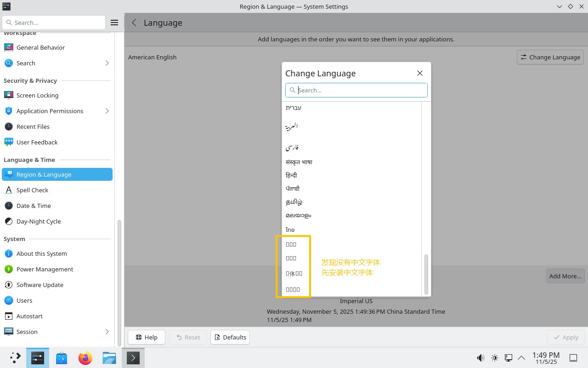Focus the Change Language search field
The height and width of the screenshot is (368, 588).
tap(361, 90)
